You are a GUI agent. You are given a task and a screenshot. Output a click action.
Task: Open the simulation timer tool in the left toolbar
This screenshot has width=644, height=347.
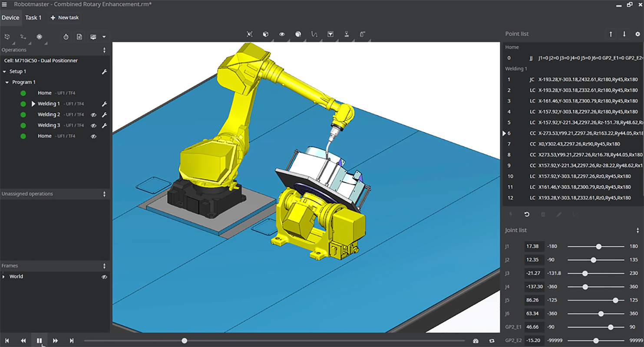66,37
